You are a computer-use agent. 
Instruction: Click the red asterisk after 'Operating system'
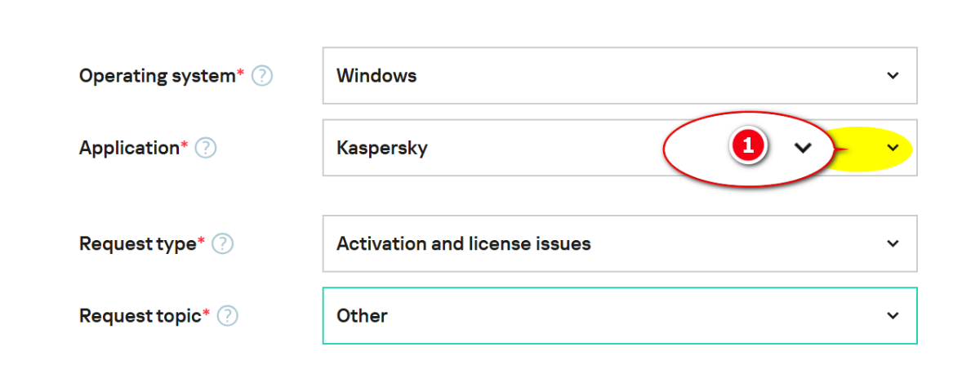coord(241,73)
